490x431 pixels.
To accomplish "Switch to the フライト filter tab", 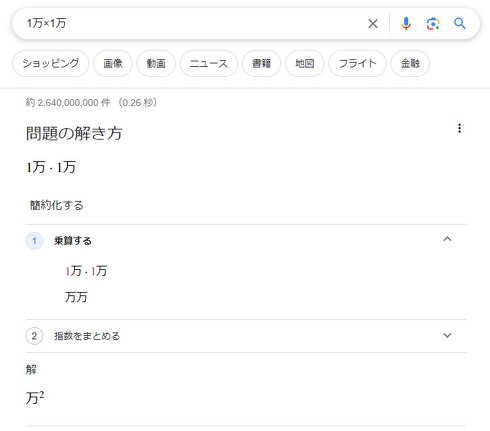I will tap(357, 63).
